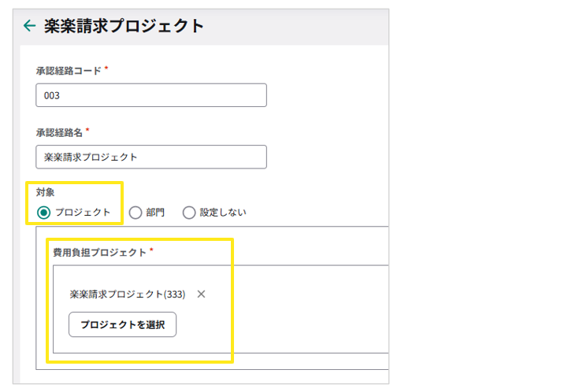Click the required asterisk beside 承認経路名
The image size is (583, 392).
coord(87,131)
